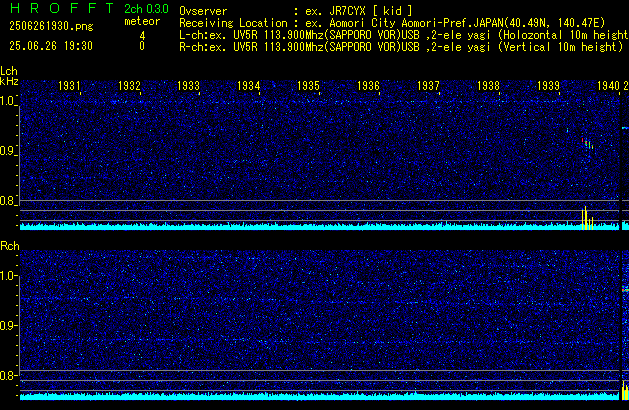Image resolution: width=629 pixels, height=410 pixels.
Task: Select the timestamp '25.06.26 19:30'
Action: tap(51, 46)
